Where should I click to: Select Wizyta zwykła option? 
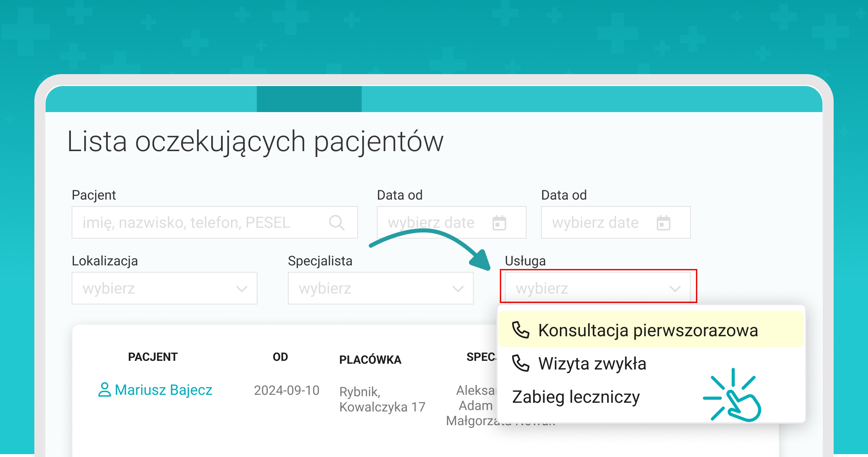(x=651, y=363)
